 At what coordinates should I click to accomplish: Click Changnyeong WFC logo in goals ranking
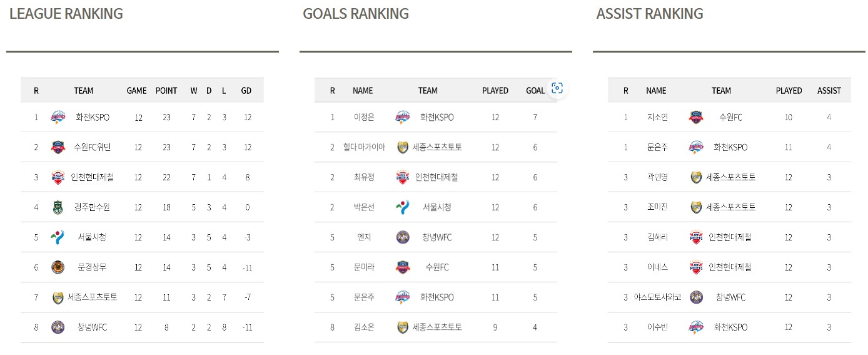(403, 237)
